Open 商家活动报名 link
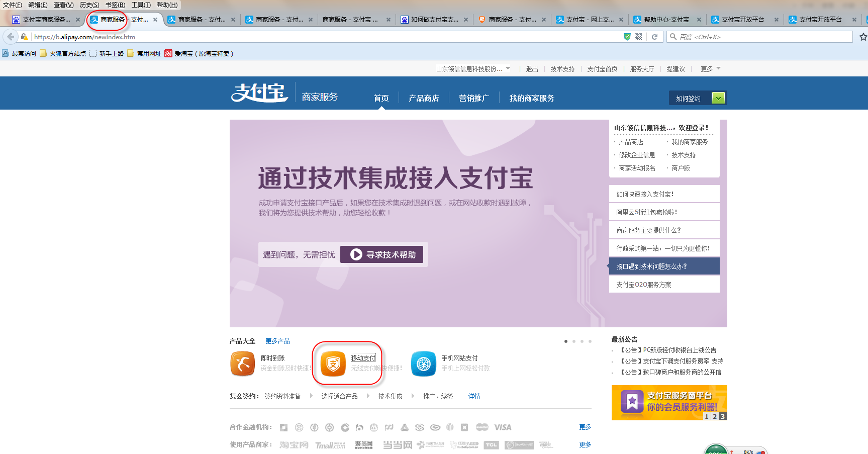This screenshot has width=868, height=454. coord(637,168)
